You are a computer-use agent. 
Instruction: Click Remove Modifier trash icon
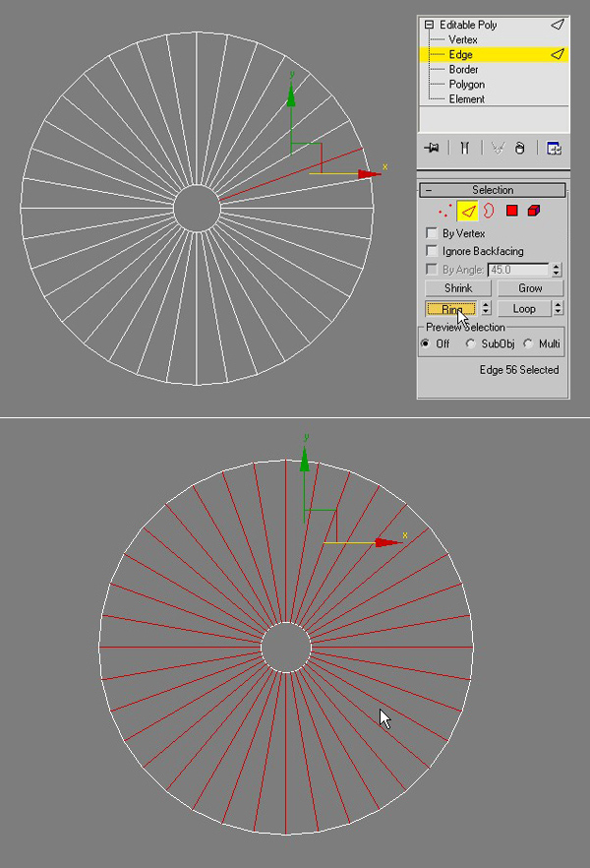point(520,148)
